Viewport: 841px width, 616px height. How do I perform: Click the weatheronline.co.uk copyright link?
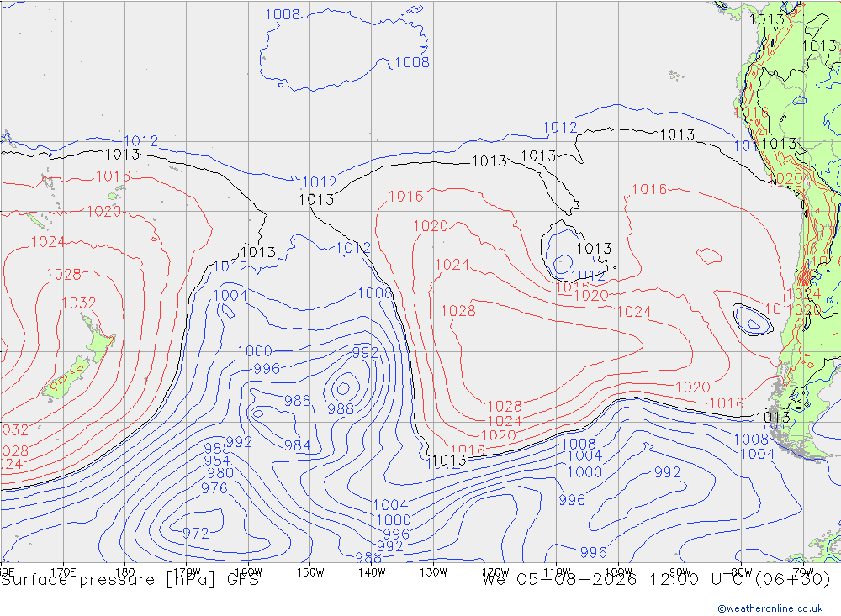pos(770,608)
